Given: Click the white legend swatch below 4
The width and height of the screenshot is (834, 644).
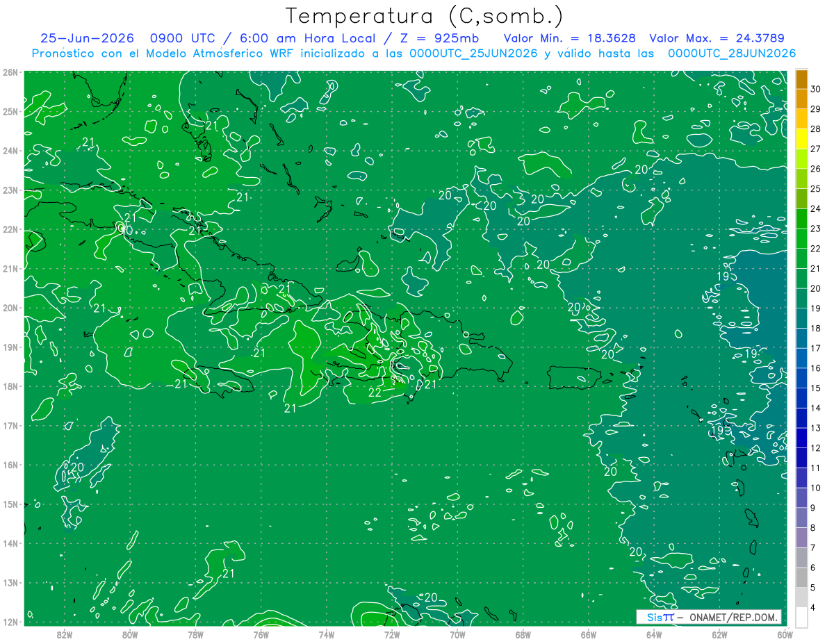Looking at the screenshot, I should point(801,618).
